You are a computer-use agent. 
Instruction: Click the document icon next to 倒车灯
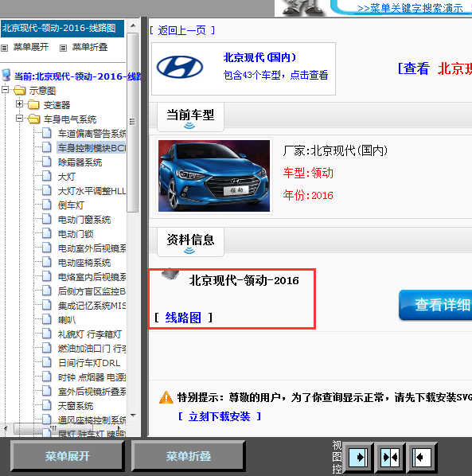click(x=47, y=205)
